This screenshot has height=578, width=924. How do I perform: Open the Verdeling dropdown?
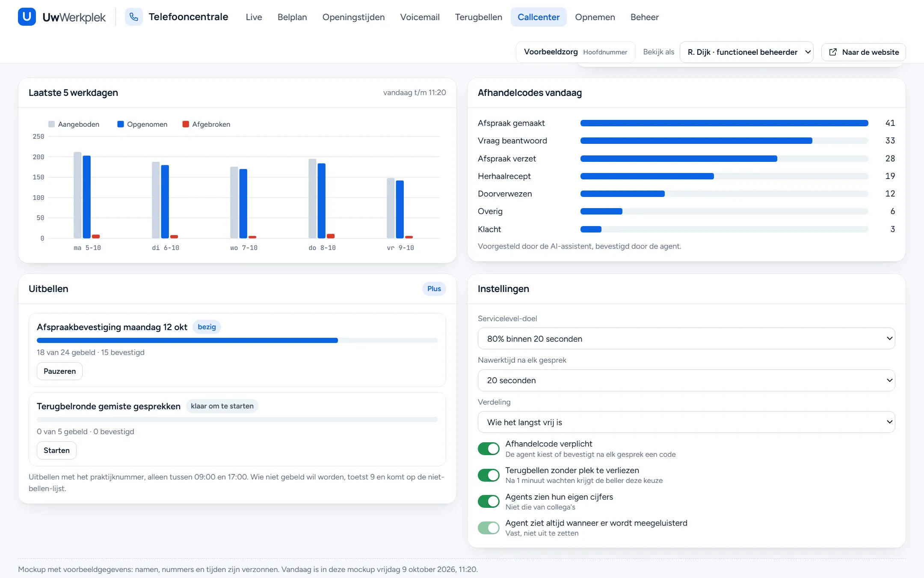pos(686,422)
